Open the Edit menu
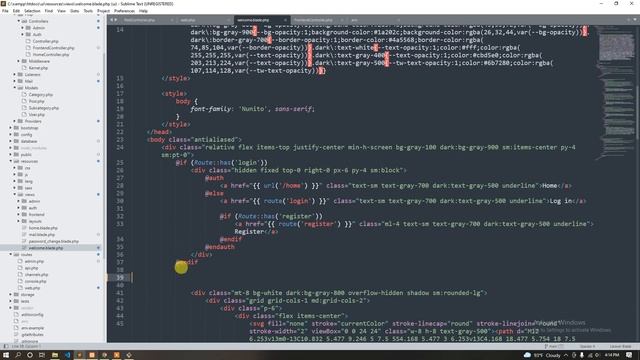Image resolution: width=640 pixels, height=360 pixels. tap(16, 11)
